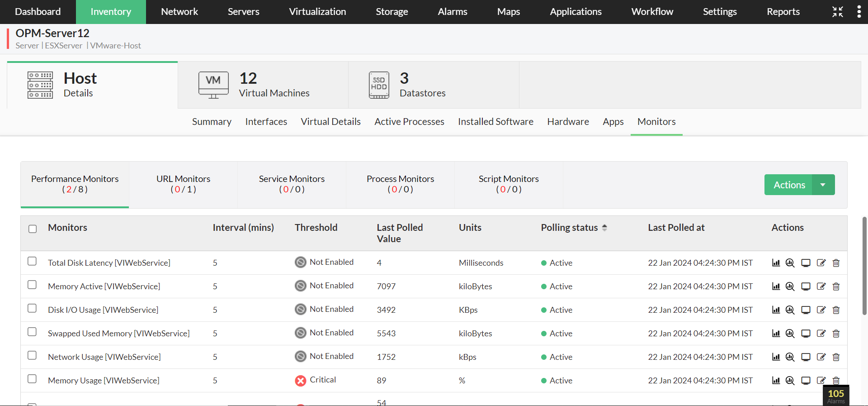Edit the Swapped Used Memory monitor
868x406 pixels.
(821, 334)
